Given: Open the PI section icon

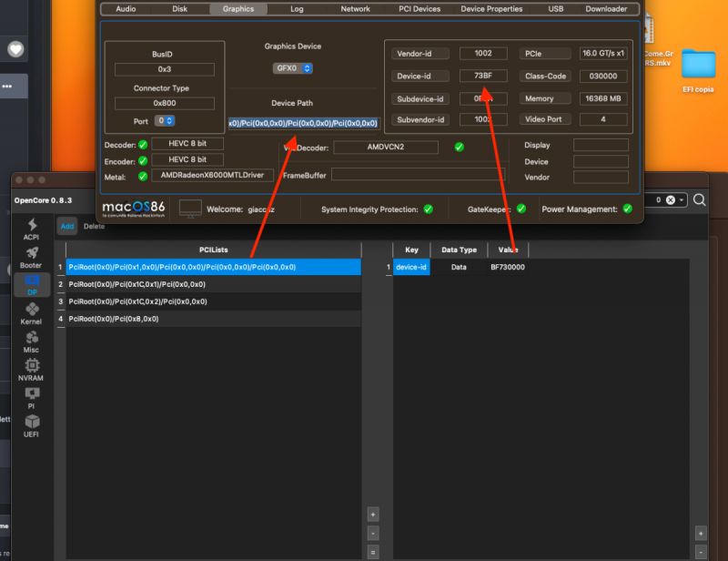Looking at the screenshot, I should (x=32, y=393).
